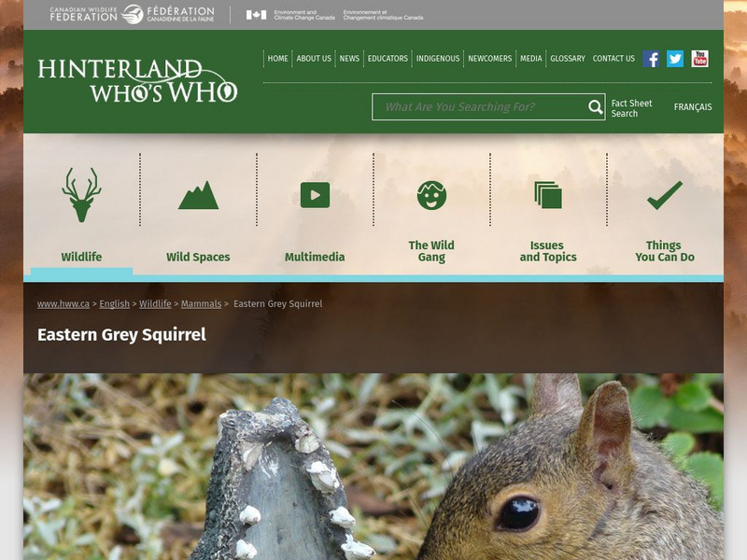Image resolution: width=747 pixels, height=560 pixels.
Task: Open the YouTube channel icon
Action: pyautogui.click(x=698, y=58)
